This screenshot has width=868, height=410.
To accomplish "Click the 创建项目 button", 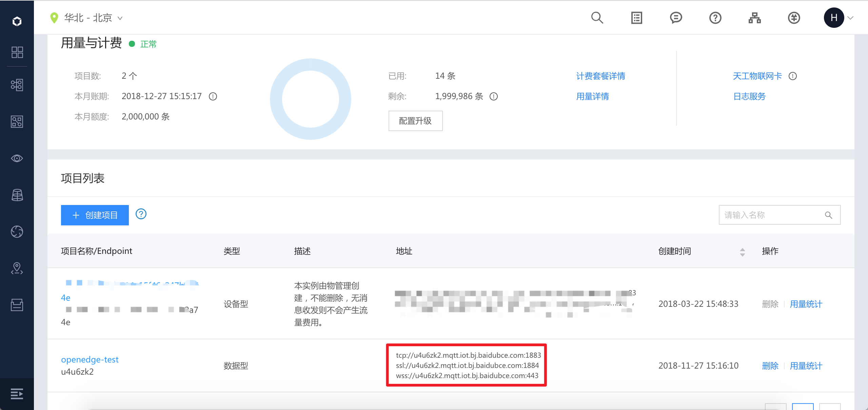I will (95, 215).
